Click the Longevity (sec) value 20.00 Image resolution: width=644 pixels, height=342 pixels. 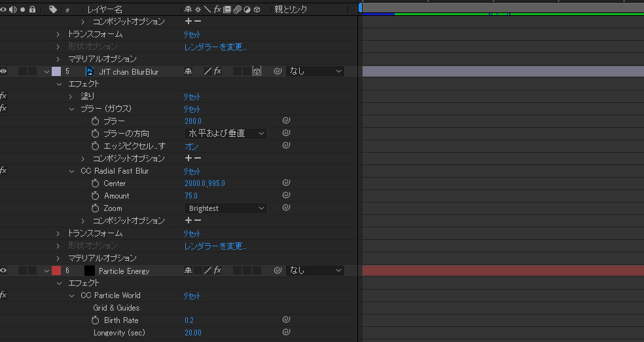[x=192, y=333]
